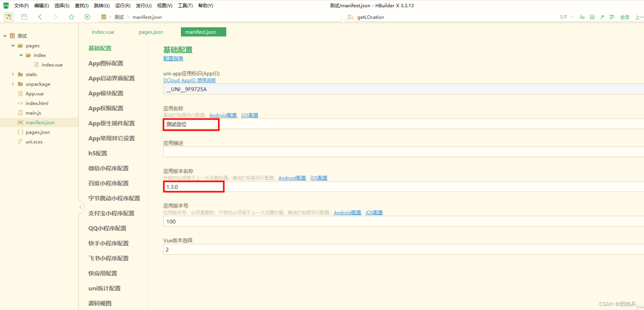Open main.js in the project tree

click(33, 113)
